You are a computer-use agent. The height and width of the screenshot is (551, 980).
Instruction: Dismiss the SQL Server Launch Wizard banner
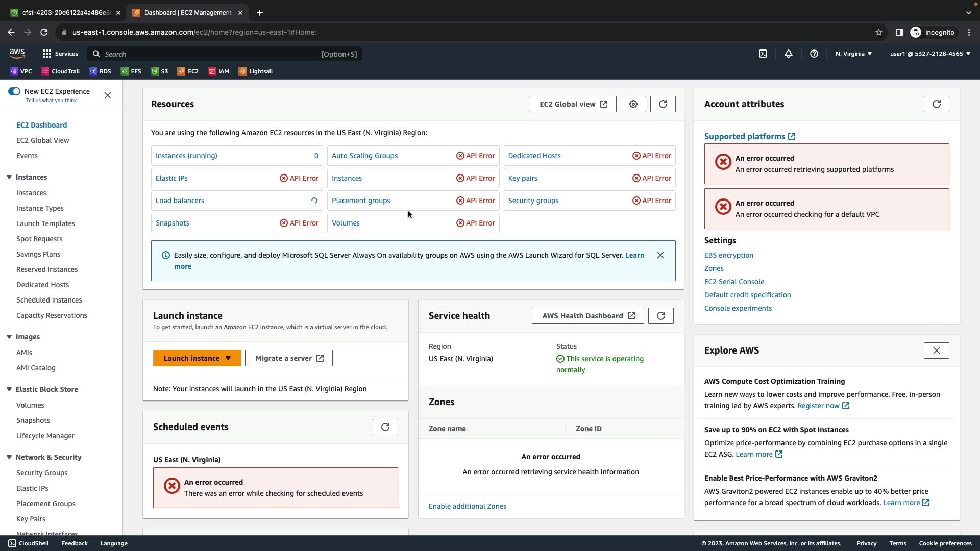(x=660, y=255)
